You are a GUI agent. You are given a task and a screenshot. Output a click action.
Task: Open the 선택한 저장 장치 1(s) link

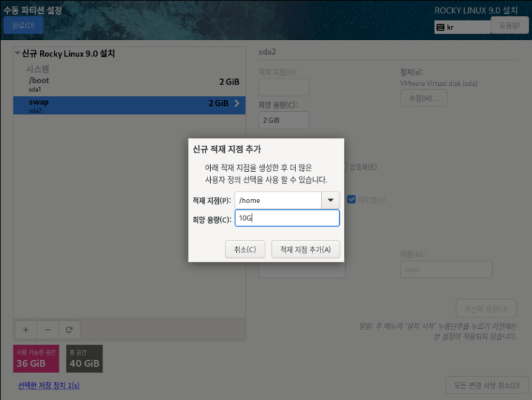pos(49,385)
